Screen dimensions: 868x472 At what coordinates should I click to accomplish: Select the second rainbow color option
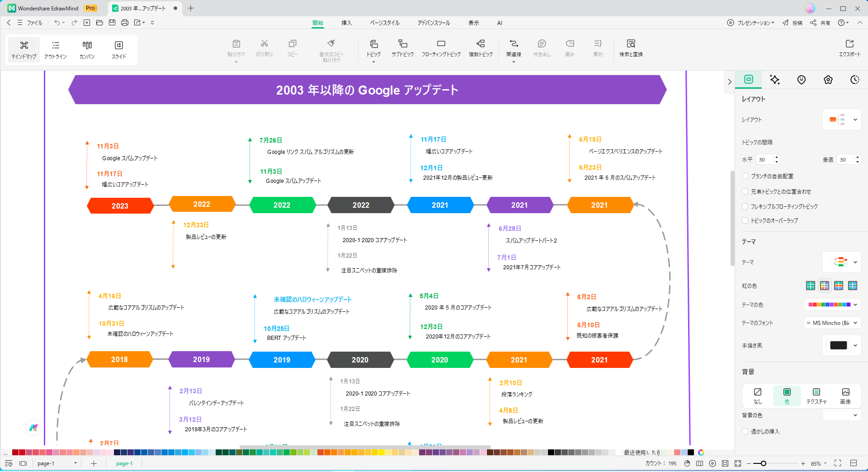[x=825, y=286]
